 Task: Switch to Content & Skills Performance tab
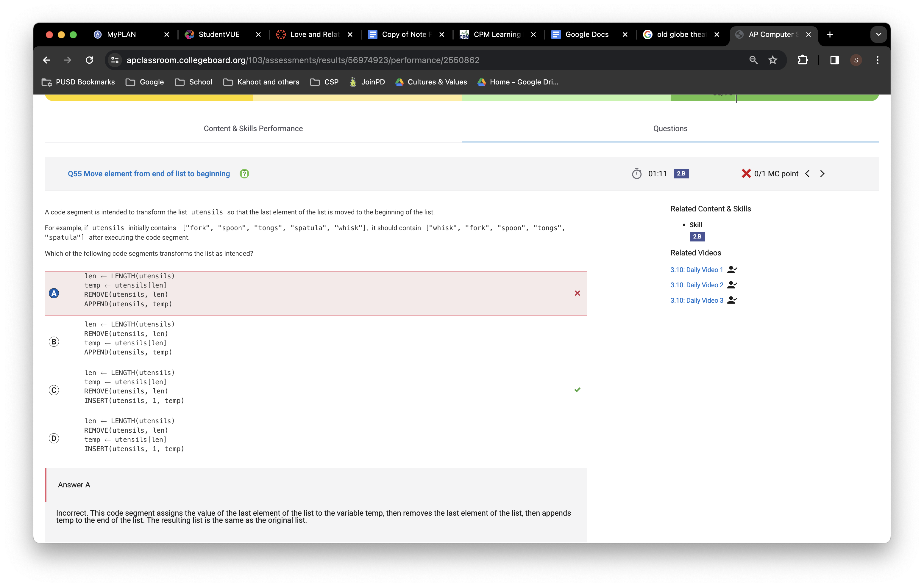(253, 129)
